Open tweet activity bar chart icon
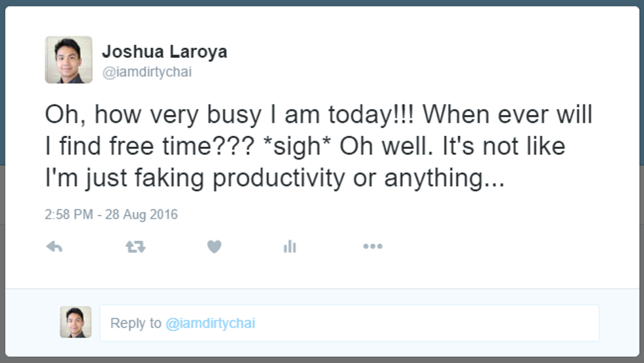 290,247
